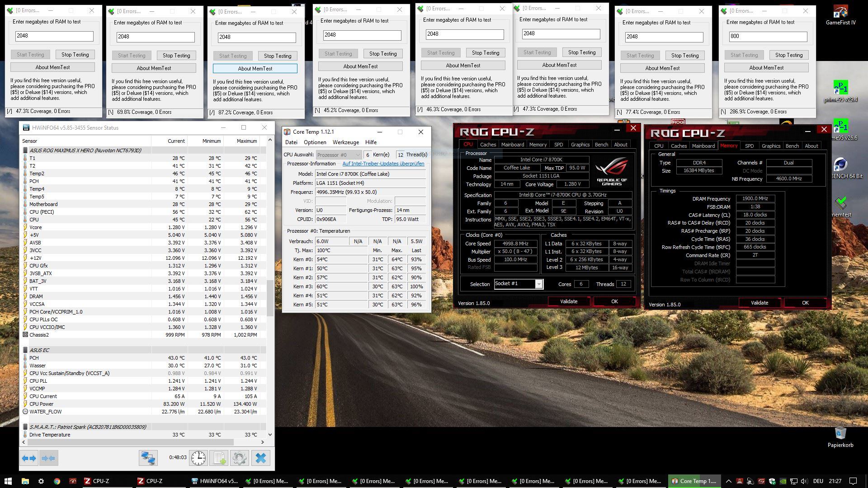Open Hilfe menu in Core Temp
Image resolution: width=868 pixels, height=488 pixels.
click(x=371, y=142)
